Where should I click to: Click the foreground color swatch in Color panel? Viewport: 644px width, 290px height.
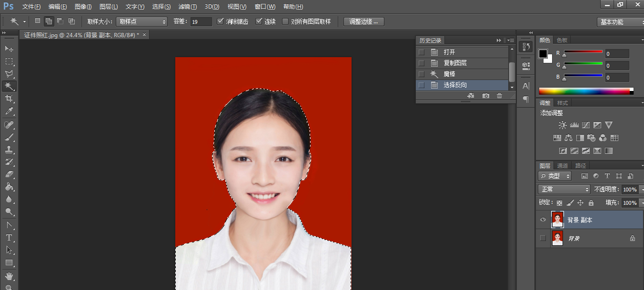543,54
